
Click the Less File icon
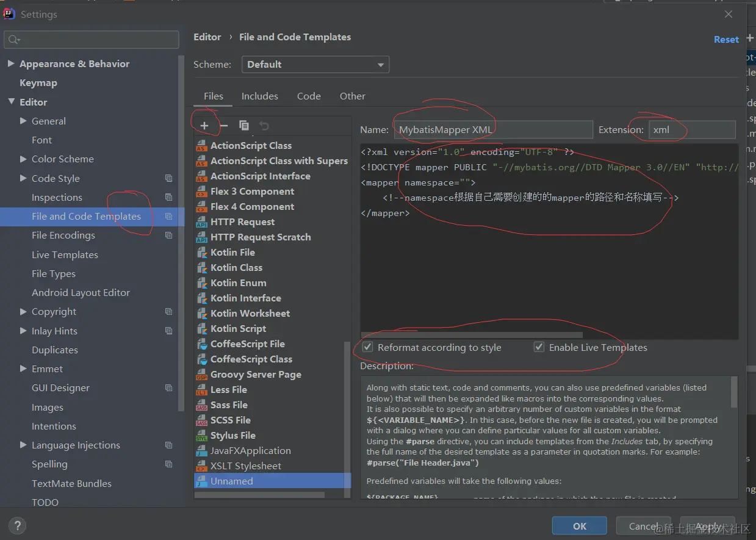[x=201, y=390]
